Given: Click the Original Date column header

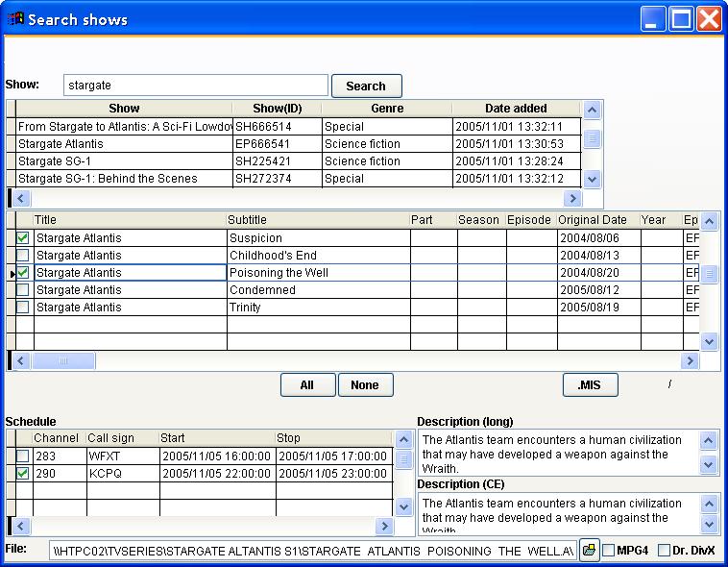Looking at the screenshot, I should [598, 220].
